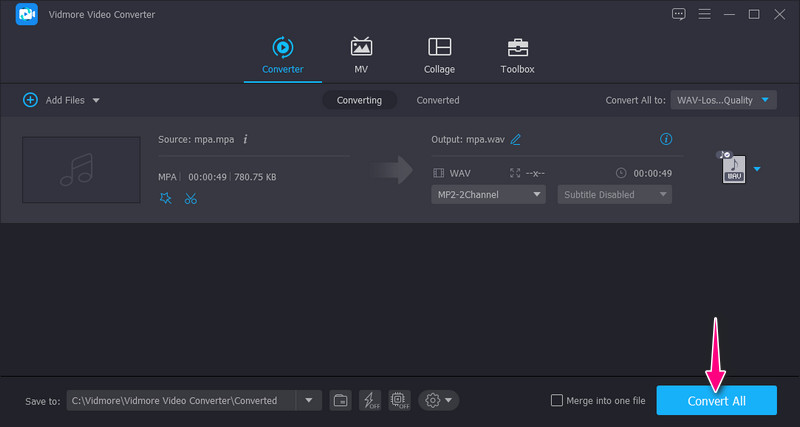Expand the MP2-2Channel audio track dropdown
The image size is (800, 427).
(488, 194)
